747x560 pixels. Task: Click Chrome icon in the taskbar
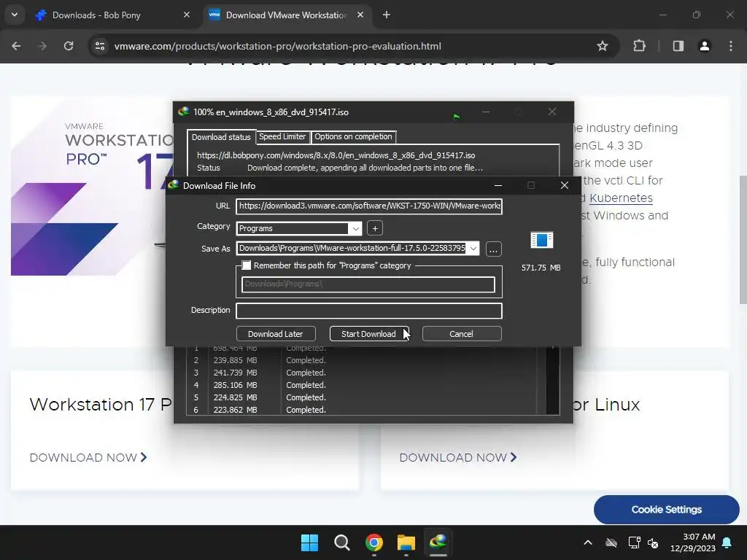click(374, 542)
